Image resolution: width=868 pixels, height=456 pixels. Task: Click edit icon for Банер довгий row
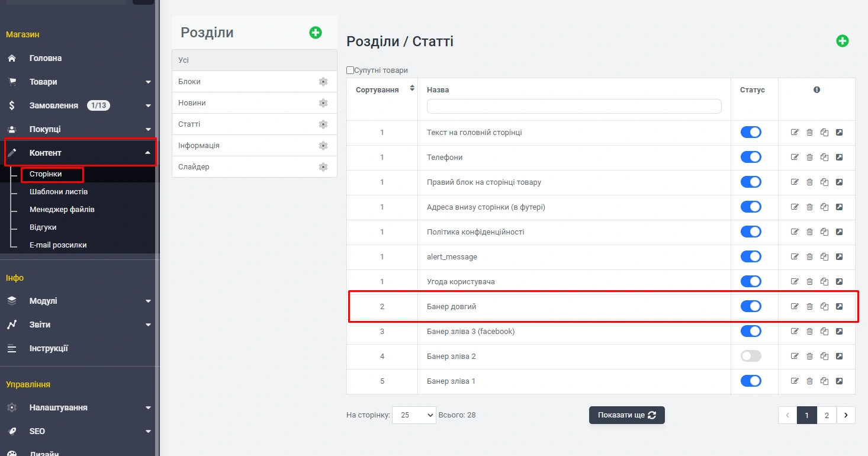click(x=795, y=307)
